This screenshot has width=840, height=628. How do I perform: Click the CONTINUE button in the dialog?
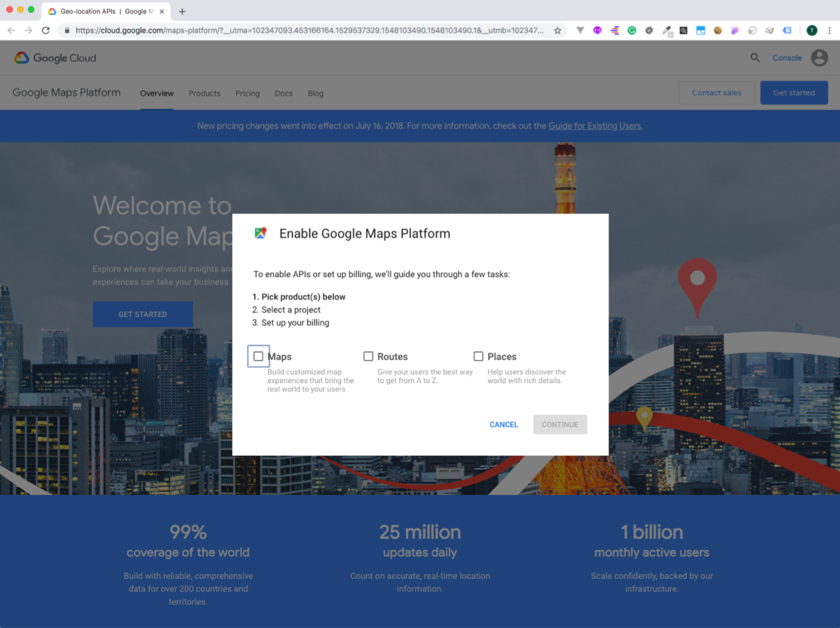pos(560,425)
